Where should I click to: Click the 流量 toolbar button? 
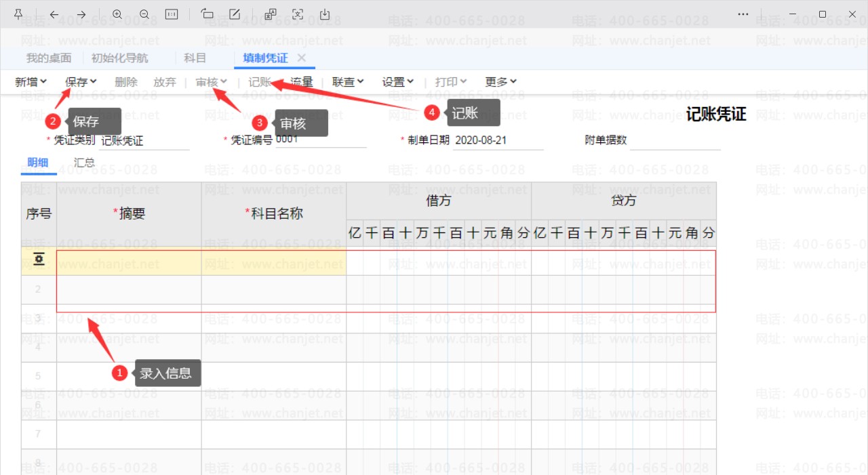point(302,82)
